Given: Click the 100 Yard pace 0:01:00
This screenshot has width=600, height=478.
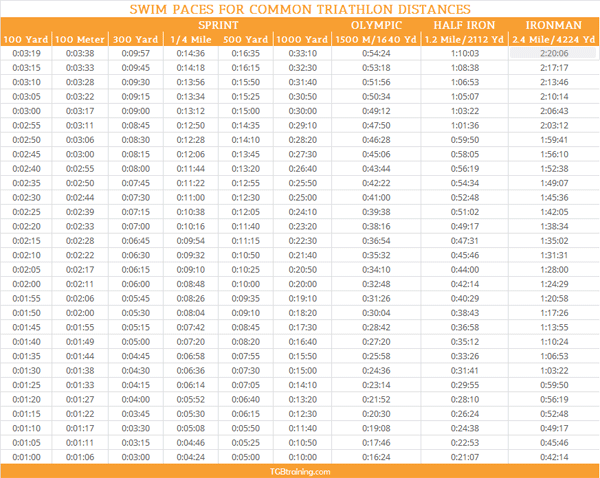Looking at the screenshot, I should point(26,457).
